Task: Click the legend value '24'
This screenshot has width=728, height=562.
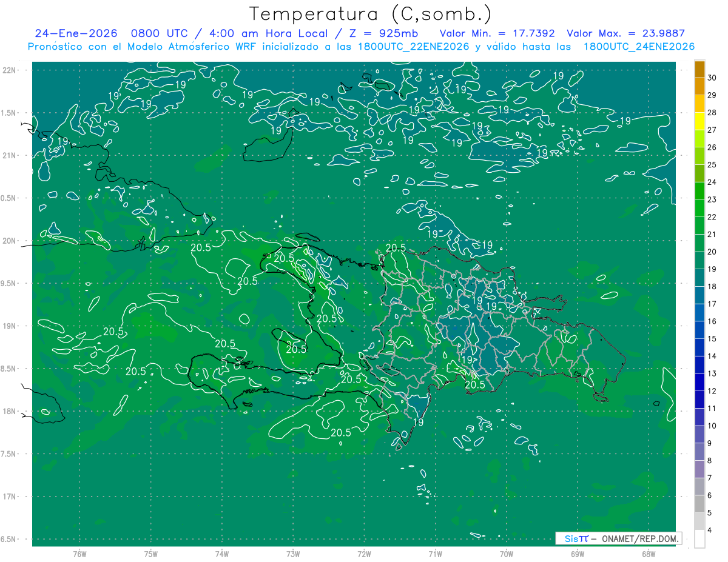Action: point(712,182)
